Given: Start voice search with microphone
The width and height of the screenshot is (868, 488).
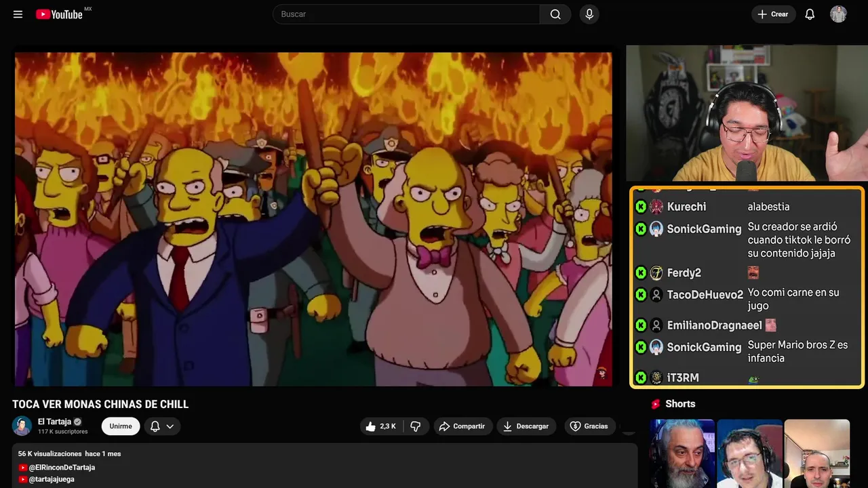Looking at the screenshot, I should coord(589,14).
